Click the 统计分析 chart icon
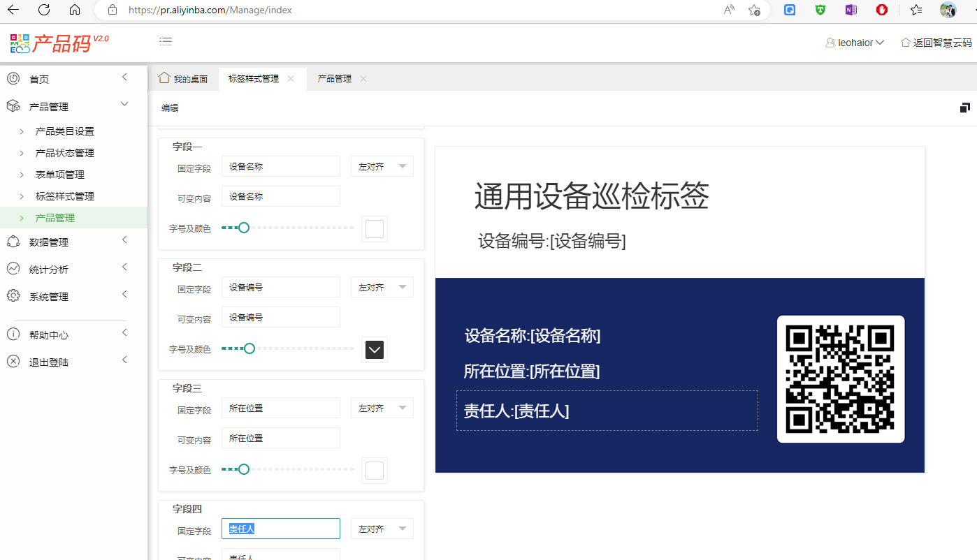The image size is (977, 560). [13, 269]
